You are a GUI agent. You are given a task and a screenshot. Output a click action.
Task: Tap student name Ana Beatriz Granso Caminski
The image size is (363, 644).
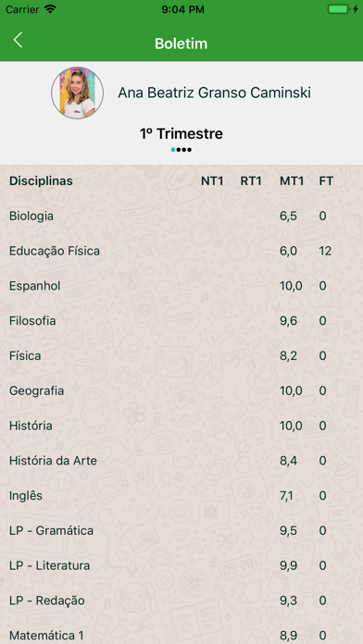pos(214,93)
